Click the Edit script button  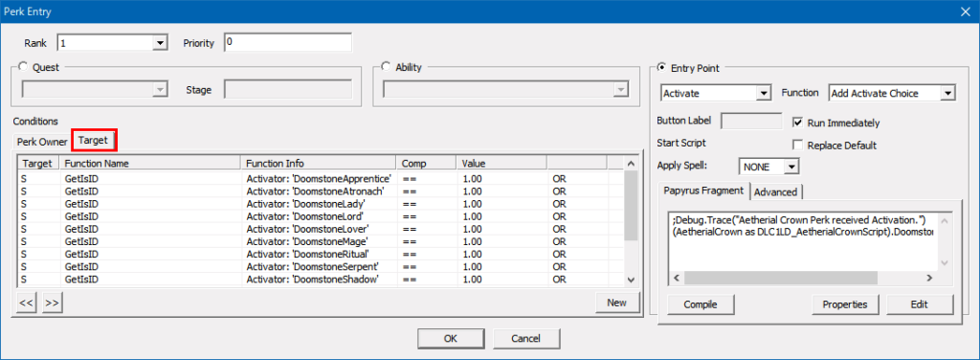920,304
